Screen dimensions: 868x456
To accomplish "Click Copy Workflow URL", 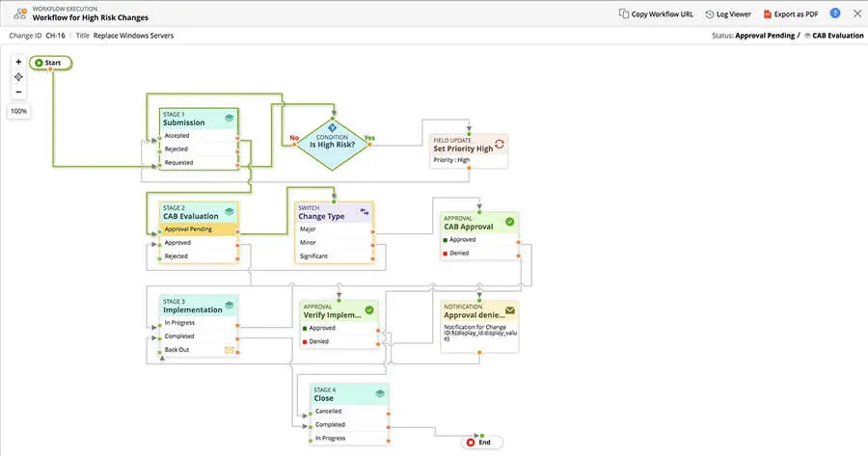I will point(656,13).
